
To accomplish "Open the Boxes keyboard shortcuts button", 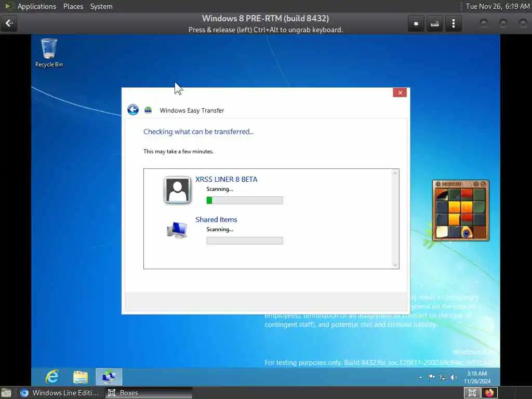I will pos(435,24).
